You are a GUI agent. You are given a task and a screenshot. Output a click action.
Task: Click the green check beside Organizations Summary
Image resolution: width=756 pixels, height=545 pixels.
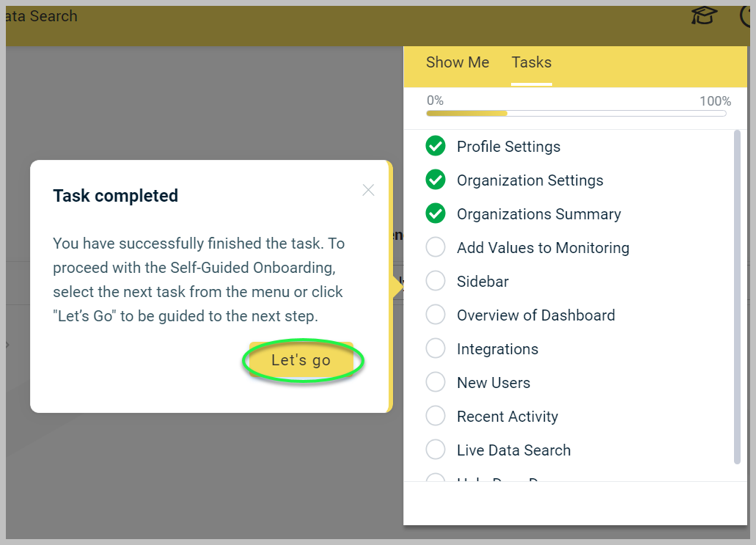pyautogui.click(x=436, y=213)
